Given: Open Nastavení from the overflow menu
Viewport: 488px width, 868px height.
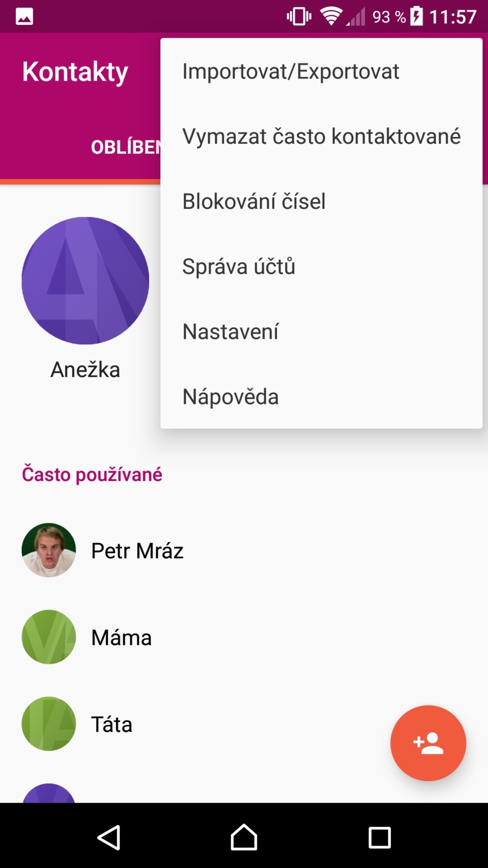Looking at the screenshot, I should tap(231, 332).
